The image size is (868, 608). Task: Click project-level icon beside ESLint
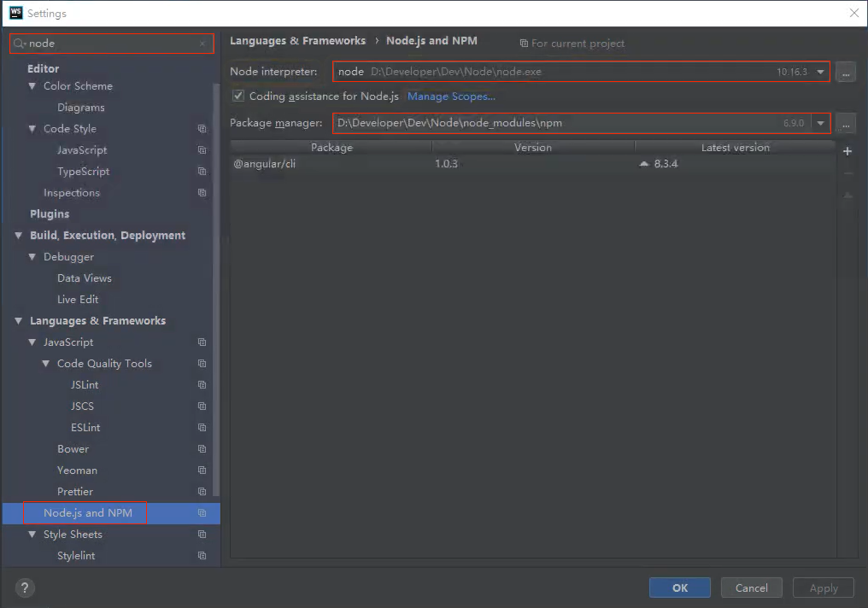click(202, 428)
